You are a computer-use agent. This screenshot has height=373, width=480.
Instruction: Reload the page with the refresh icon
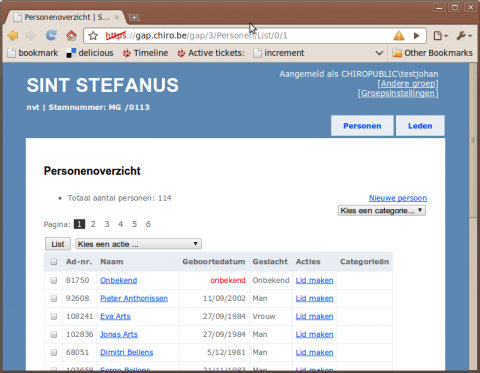click(51, 35)
